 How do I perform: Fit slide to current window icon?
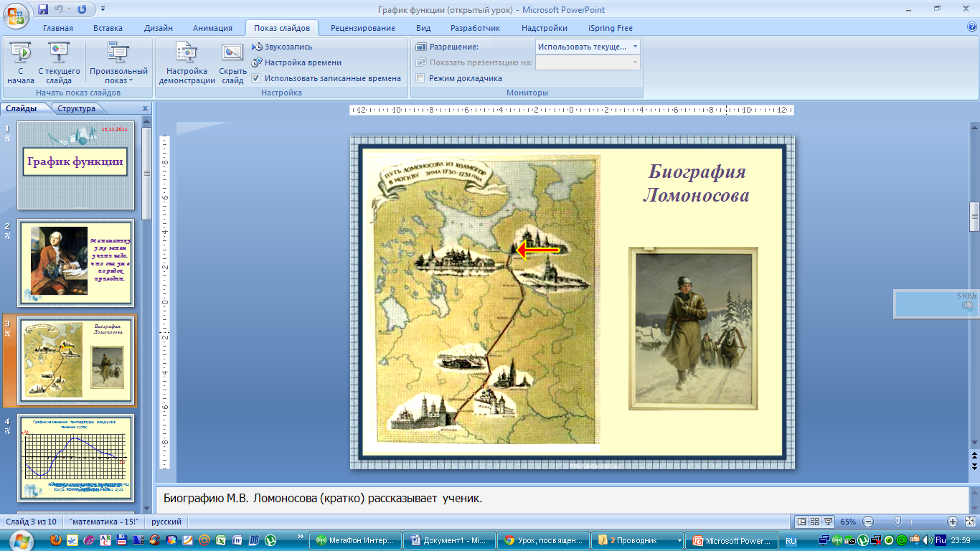[970, 522]
